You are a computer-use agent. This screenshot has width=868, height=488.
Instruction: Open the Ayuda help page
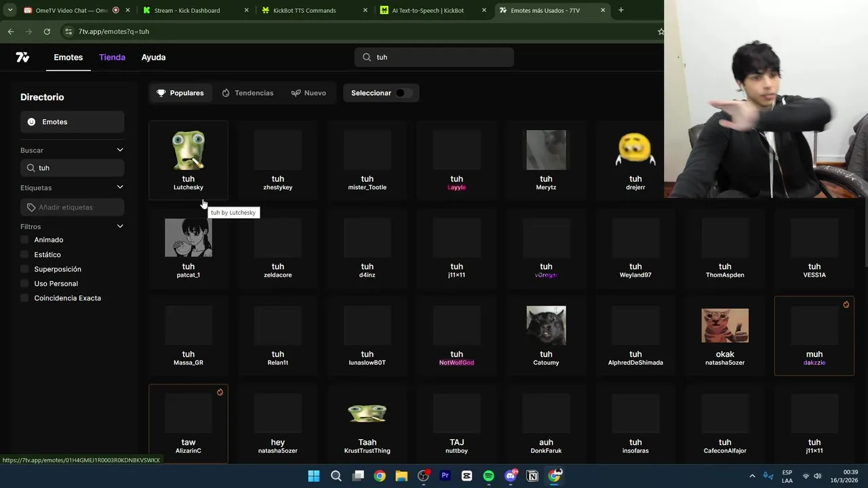153,58
